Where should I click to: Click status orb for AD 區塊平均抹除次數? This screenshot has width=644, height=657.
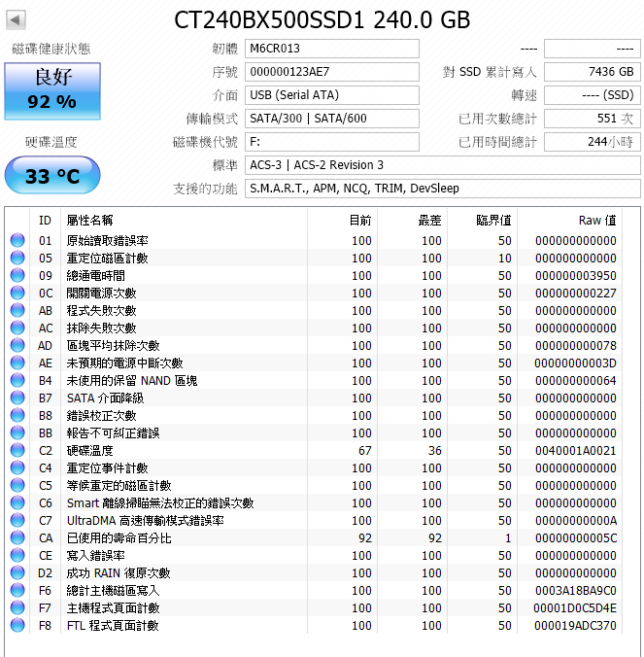(17, 345)
